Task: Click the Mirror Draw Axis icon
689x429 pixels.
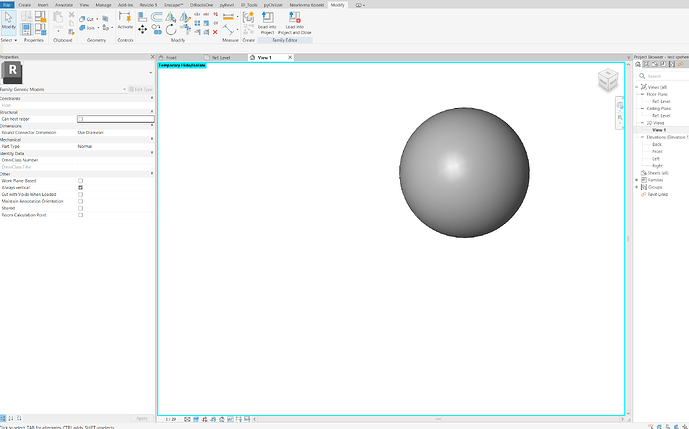Action: [185, 17]
